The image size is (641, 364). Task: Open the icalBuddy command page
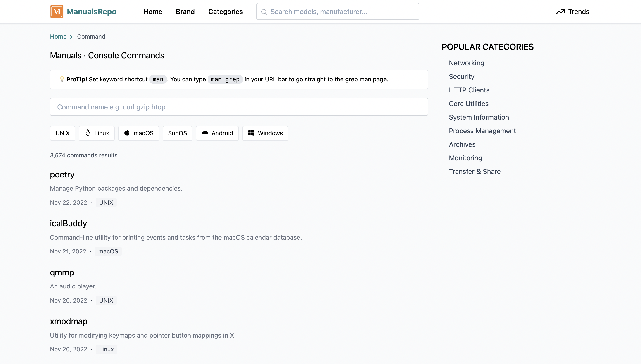(x=68, y=223)
